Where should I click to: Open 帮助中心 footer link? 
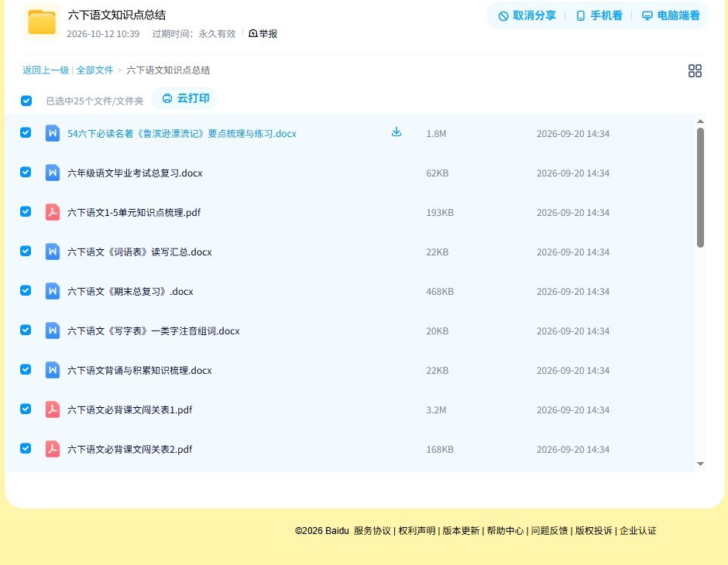505,531
